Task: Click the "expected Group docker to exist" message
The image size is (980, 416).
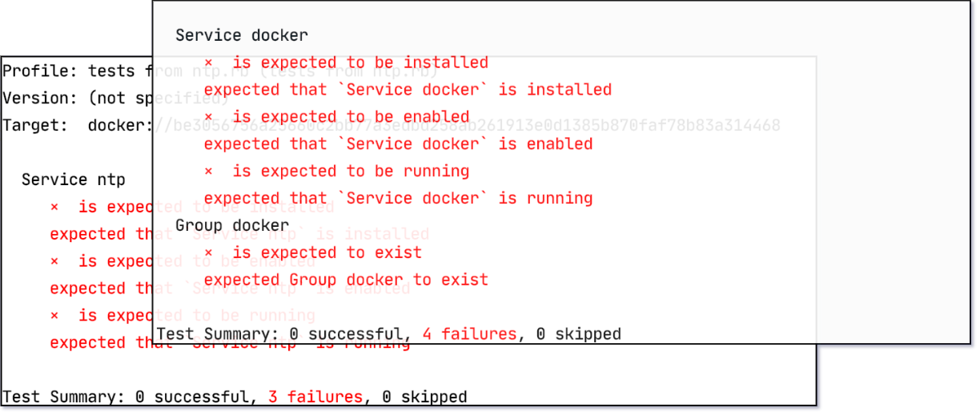Action: 346,280
